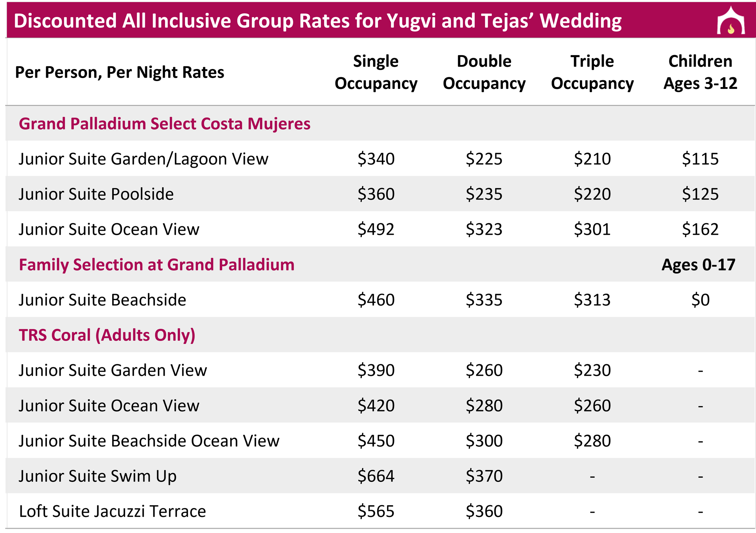
Task: Click the $0 children rate for Beachside
Action: (700, 300)
